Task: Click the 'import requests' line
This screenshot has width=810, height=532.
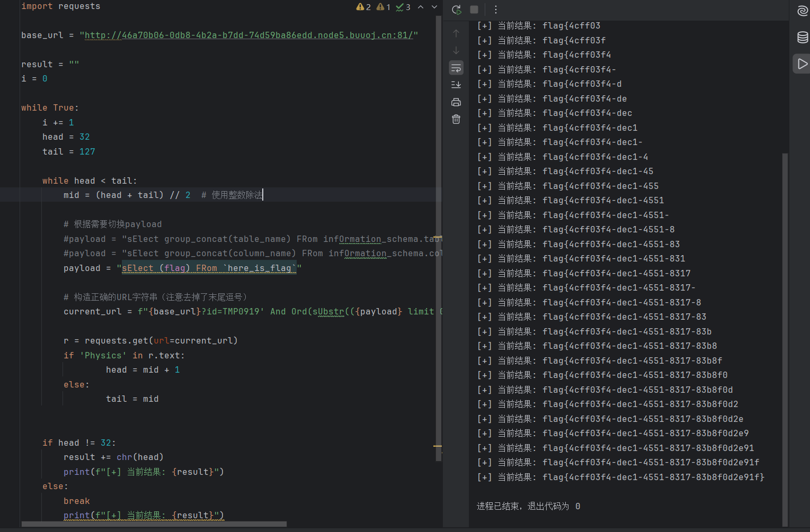Action: point(60,6)
